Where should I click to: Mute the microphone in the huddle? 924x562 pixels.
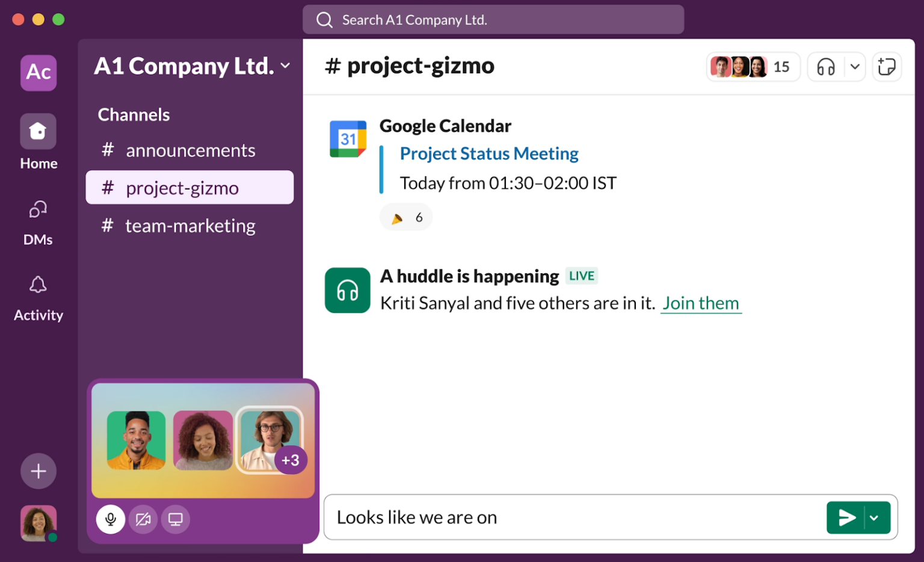pyautogui.click(x=111, y=519)
